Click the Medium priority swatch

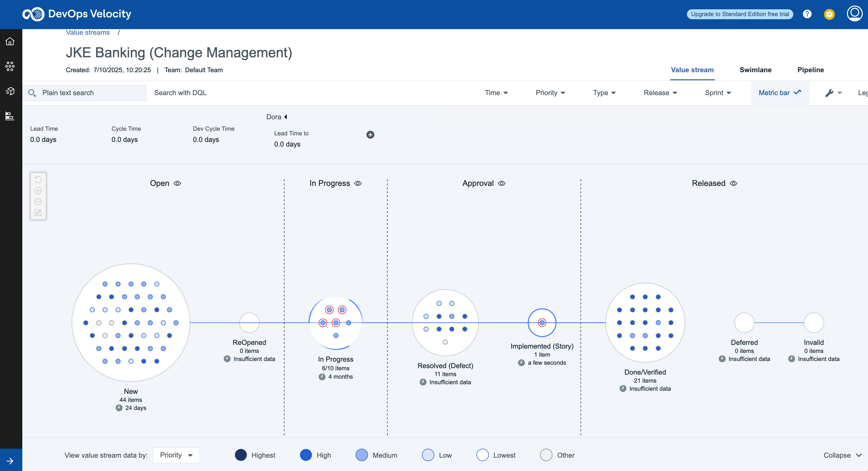pos(361,455)
